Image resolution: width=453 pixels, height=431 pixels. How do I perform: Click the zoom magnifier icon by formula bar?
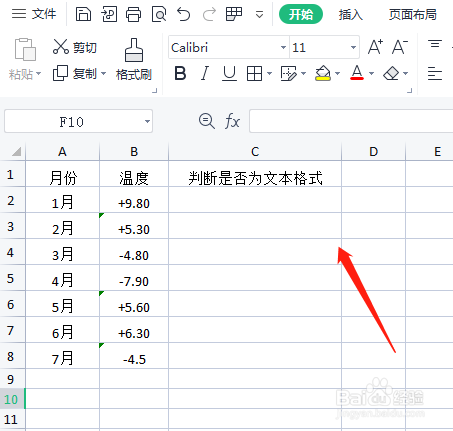click(207, 121)
